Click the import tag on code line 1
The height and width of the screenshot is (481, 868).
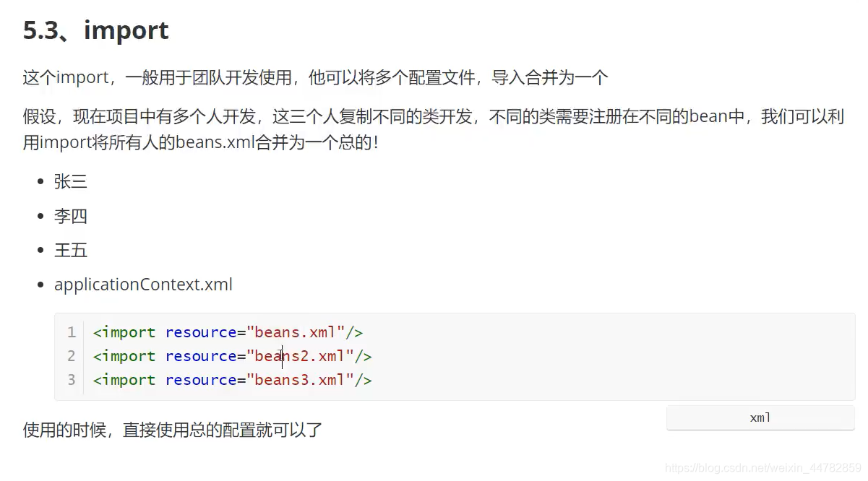coord(124,332)
